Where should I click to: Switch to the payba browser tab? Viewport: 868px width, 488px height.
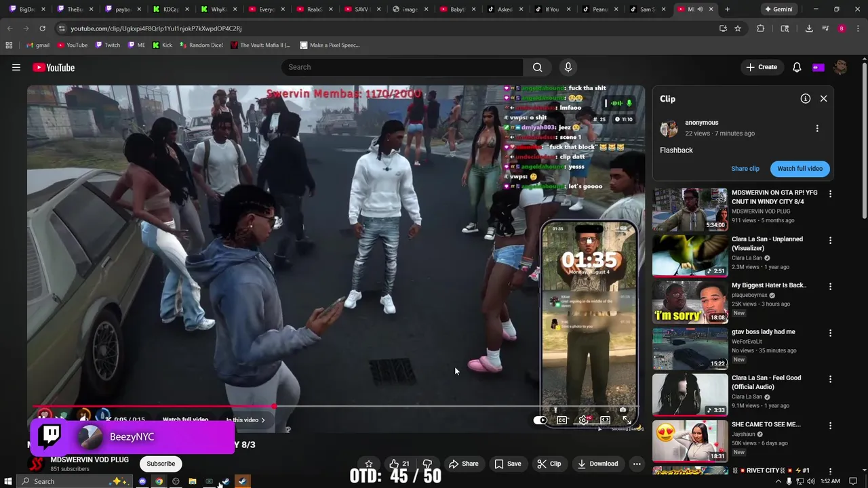click(123, 9)
